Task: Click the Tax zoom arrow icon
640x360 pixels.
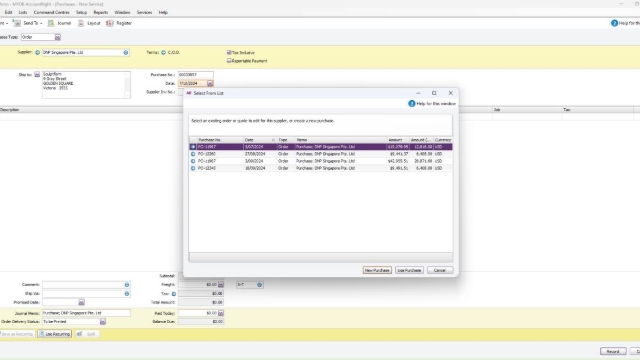Action: pos(174,294)
